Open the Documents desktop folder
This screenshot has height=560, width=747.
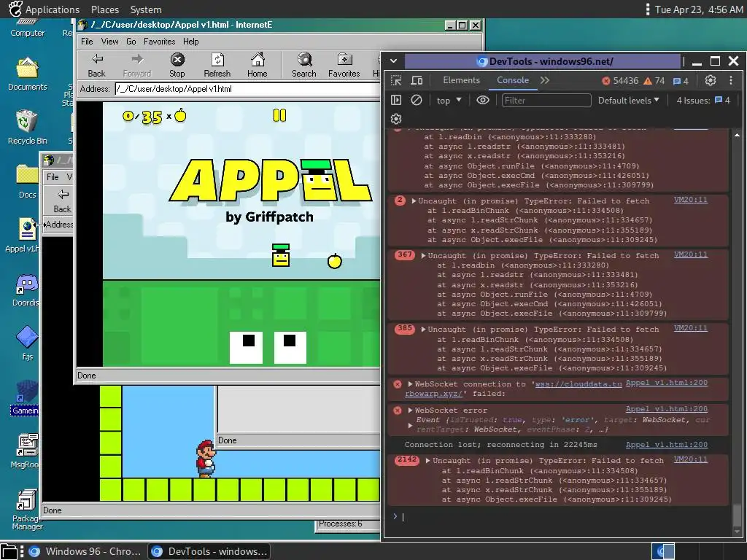[27, 74]
